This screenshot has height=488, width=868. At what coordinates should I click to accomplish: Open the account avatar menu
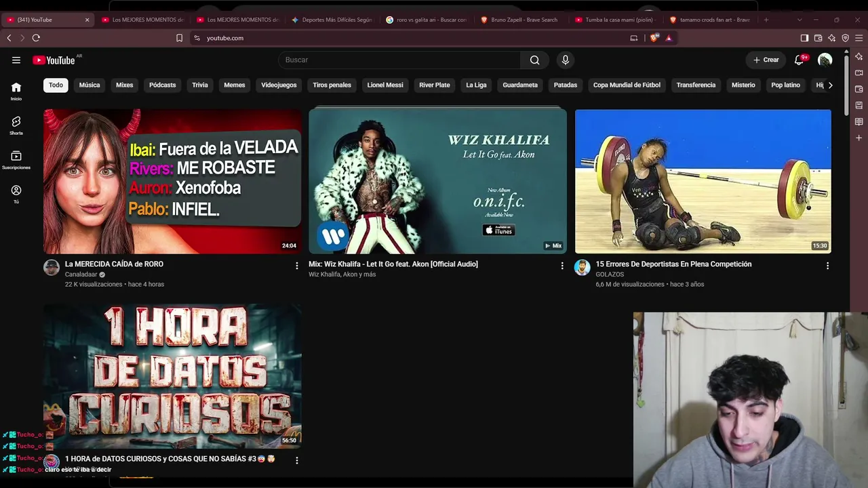click(x=825, y=60)
